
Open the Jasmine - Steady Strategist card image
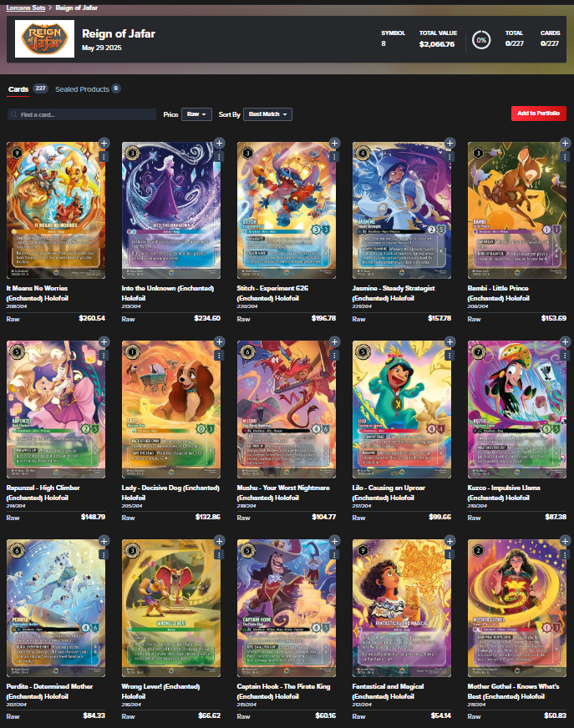[402, 210]
